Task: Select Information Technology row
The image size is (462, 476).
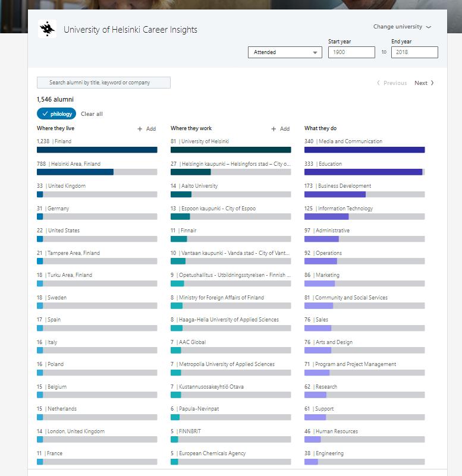Action: click(364, 213)
